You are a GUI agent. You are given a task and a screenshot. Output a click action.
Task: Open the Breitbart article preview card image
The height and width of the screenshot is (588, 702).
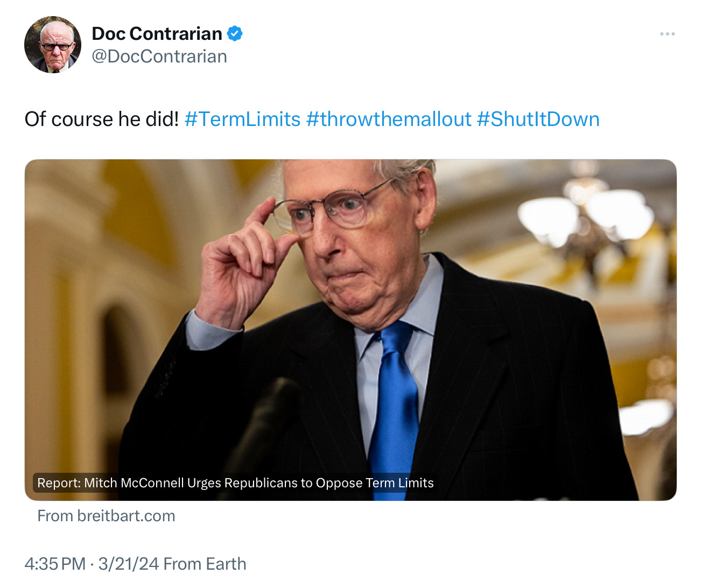click(x=350, y=330)
